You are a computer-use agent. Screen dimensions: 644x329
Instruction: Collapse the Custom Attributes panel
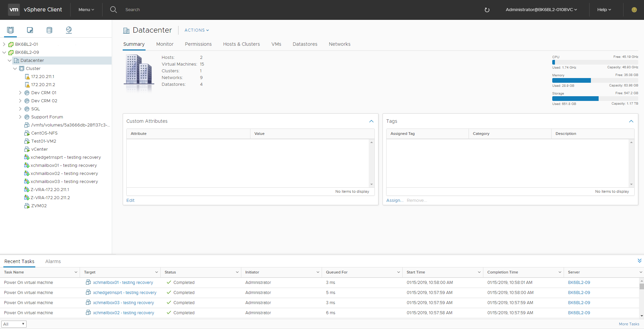371,121
